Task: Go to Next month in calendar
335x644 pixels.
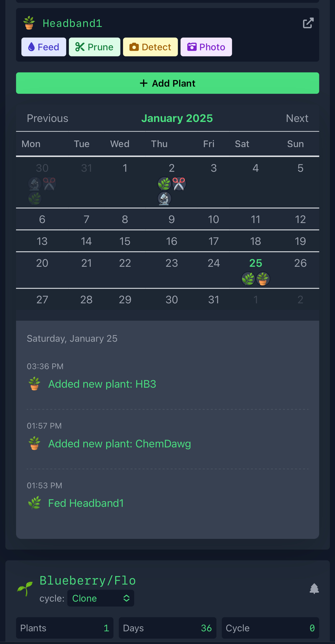Action: tap(297, 118)
